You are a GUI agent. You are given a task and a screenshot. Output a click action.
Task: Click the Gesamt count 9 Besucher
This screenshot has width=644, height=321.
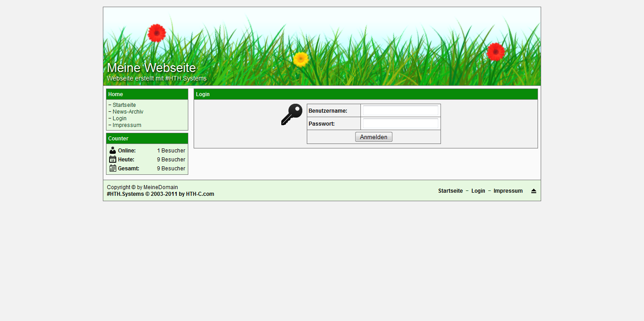point(171,169)
